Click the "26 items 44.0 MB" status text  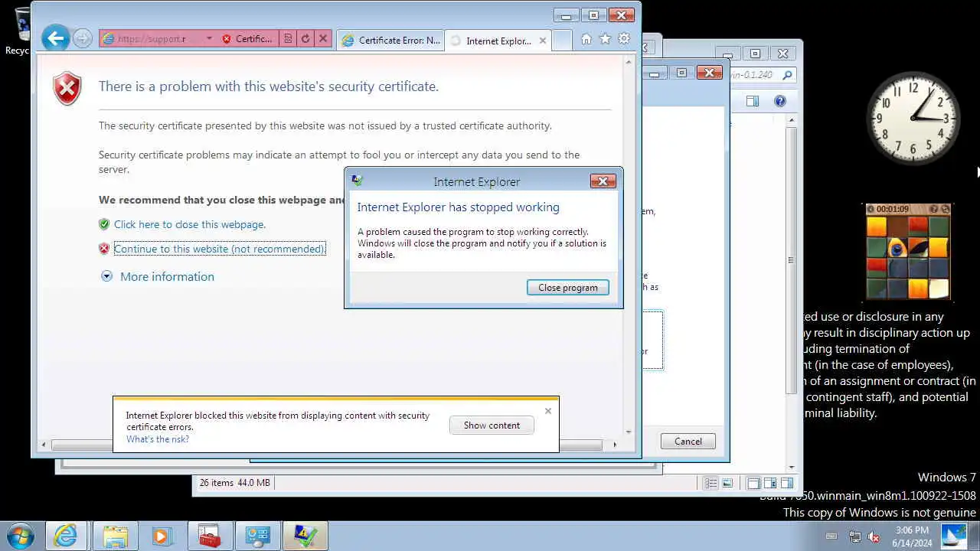(234, 483)
